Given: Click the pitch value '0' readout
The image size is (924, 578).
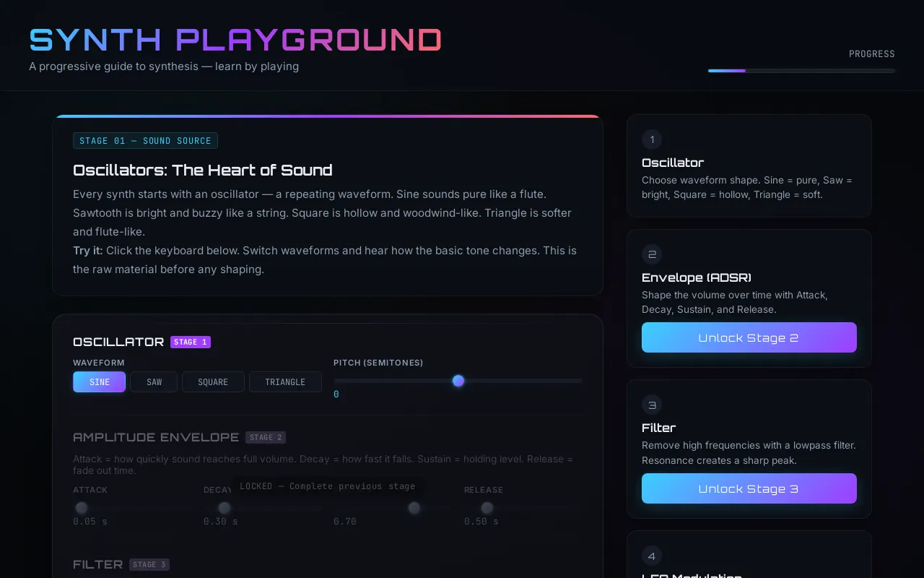Looking at the screenshot, I should click(x=336, y=394).
